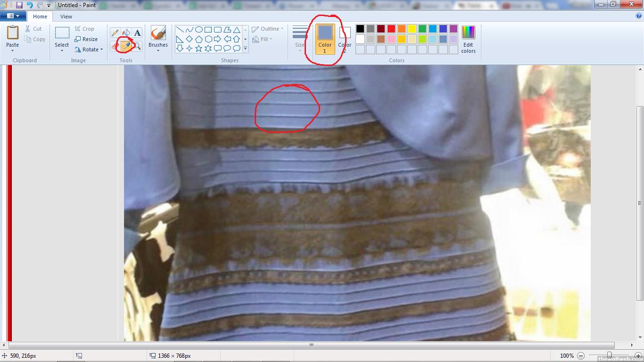Viewport: 644px width, 362px height.
Task: Expand the Rotate dropdown menu
Action: click(89, 49)
